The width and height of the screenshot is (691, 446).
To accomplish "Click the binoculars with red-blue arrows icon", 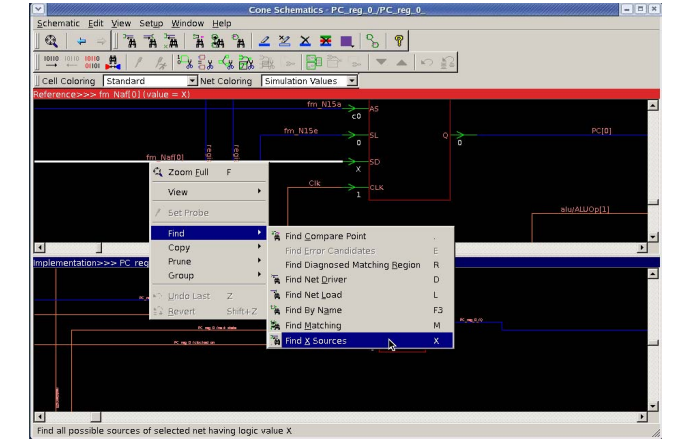I will pos(113,62).
